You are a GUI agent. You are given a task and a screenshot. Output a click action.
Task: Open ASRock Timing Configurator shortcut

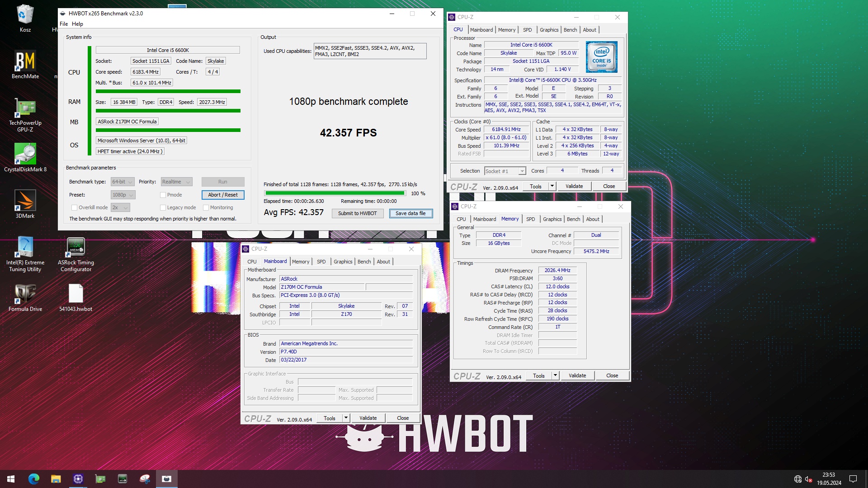(75, 254)
